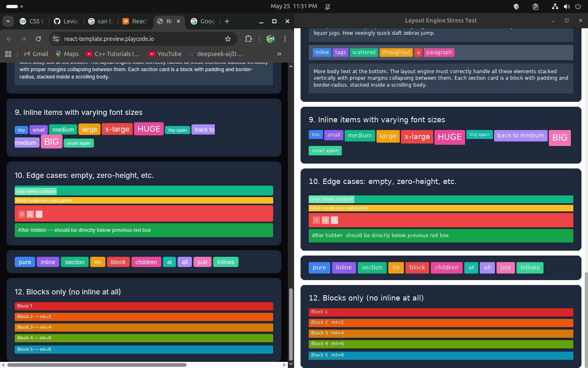Click 'Block 3 — mt=4' row in Chrome
Screen dimensions: 588x368
[144, 328]
